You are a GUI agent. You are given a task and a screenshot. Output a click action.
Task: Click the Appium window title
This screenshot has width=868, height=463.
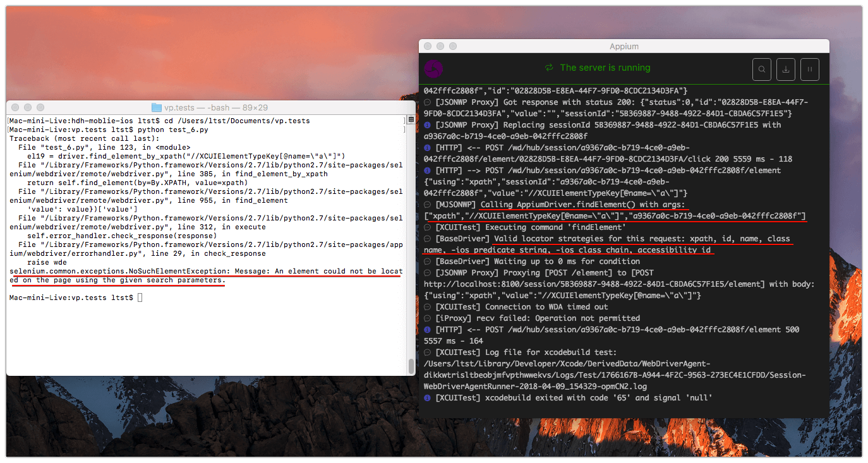pyautogui.click(x=624, y=46)
